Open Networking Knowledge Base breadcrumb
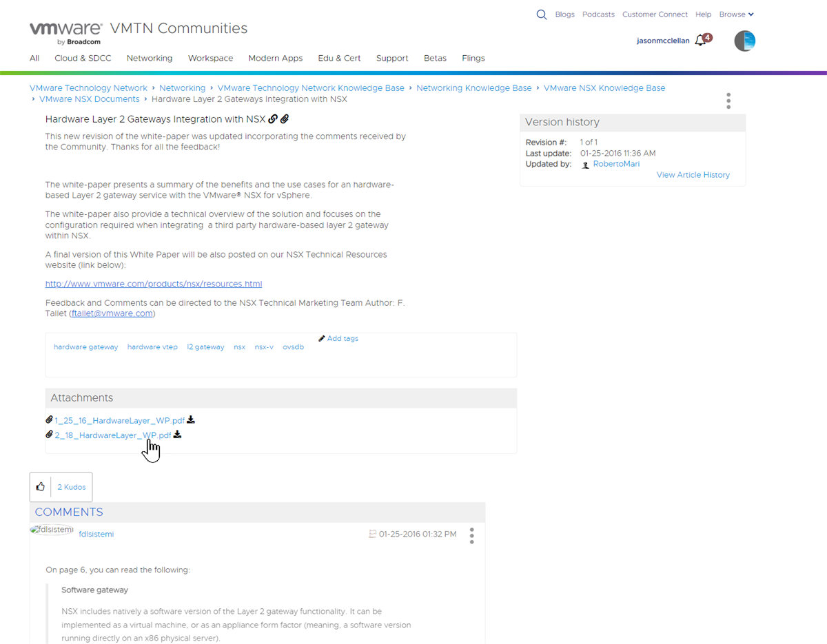The width and height of the screenshot is (827, 644). click(474, 88)
